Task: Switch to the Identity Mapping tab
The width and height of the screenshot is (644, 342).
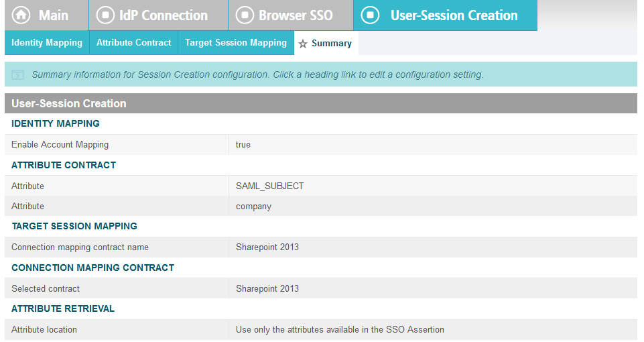Action: pos(47,43)
